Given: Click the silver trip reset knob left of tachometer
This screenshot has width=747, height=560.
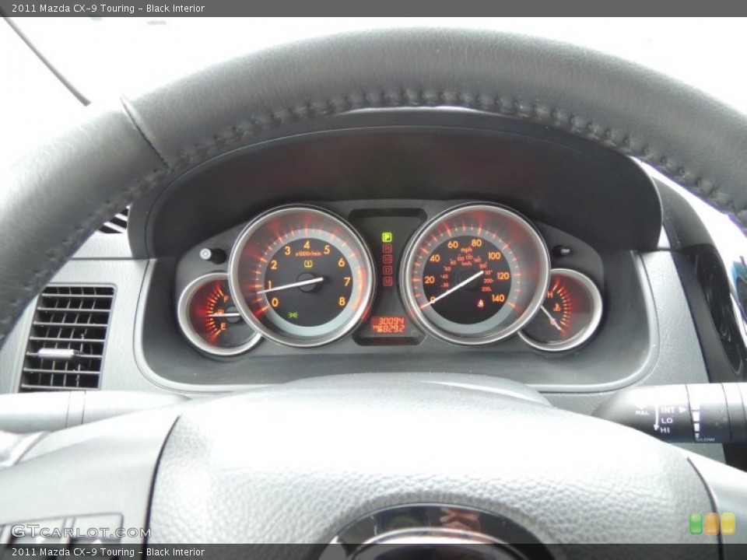Looking at the screenshot, I should pyautogui.click(x=206, y=254).
